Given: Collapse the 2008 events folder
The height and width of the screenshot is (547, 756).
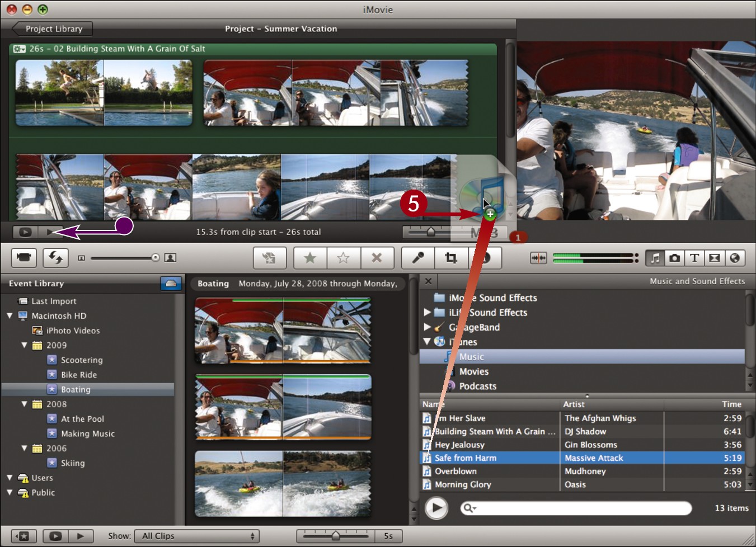Looking at the screenshot, I should [24, 404].
